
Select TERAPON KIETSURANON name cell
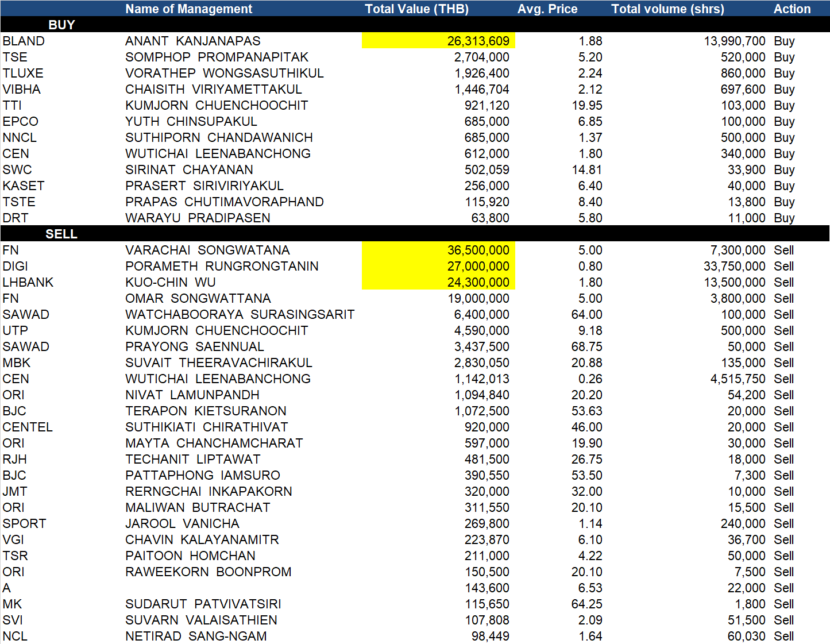[206, 411]
